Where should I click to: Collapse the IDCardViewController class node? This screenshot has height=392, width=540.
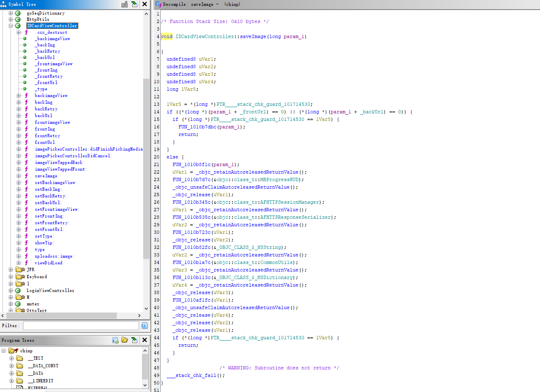tap(11, 26)
